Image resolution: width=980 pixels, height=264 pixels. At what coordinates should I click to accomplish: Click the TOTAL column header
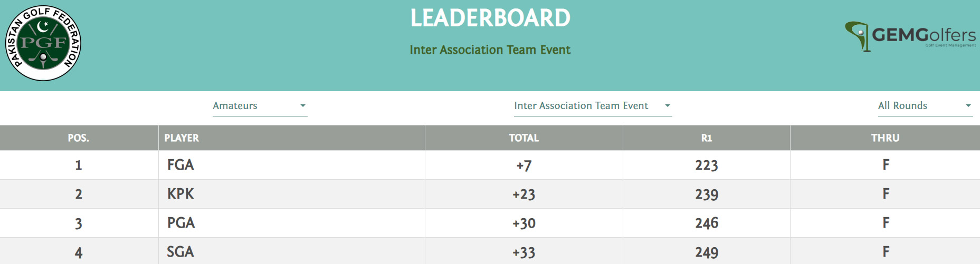(524, 138)
